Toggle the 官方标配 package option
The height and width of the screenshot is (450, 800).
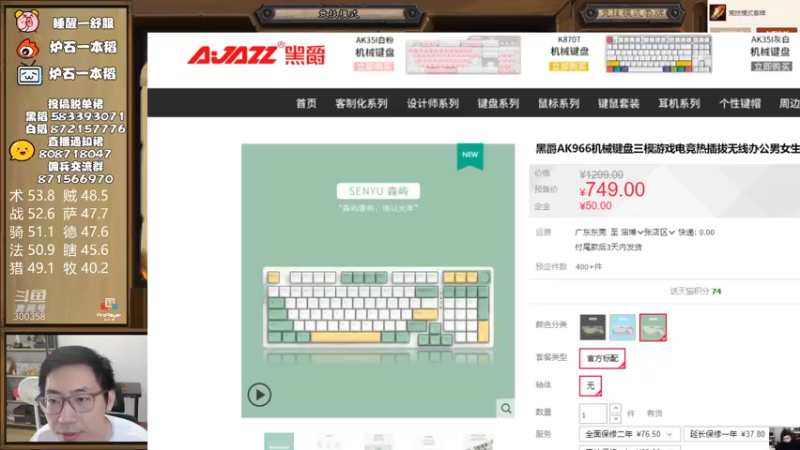602,358
